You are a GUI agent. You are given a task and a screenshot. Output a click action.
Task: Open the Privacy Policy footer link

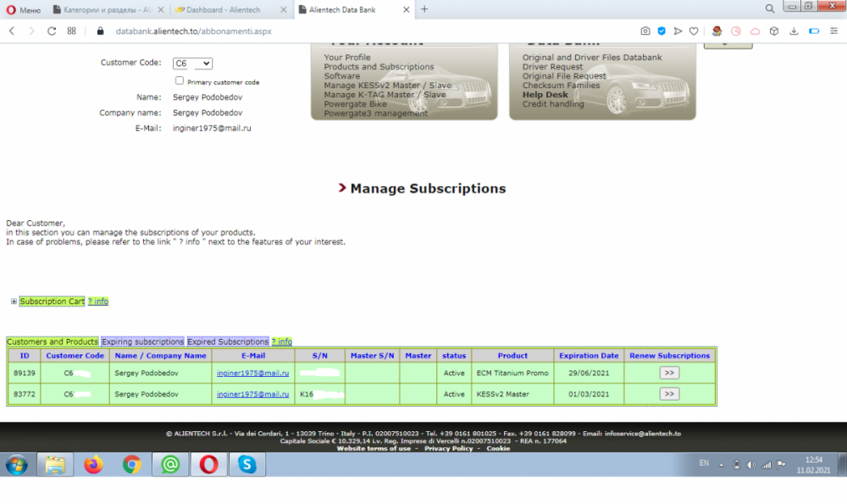(448, 448)
